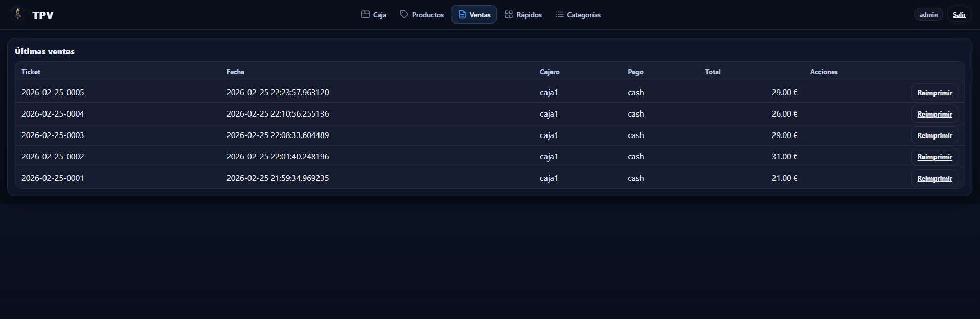Click date 2026-02-25 22:08:33.604489

pyautogui.click(x=278, y=135)
